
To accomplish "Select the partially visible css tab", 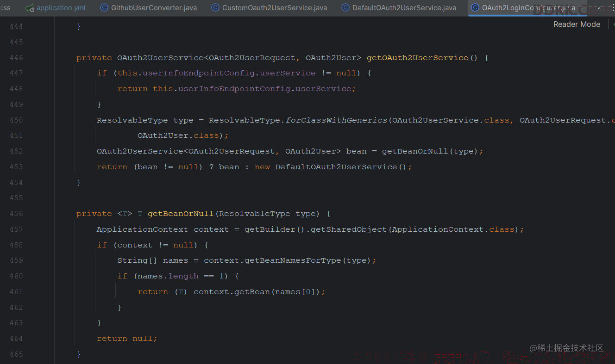I will 6,8.
